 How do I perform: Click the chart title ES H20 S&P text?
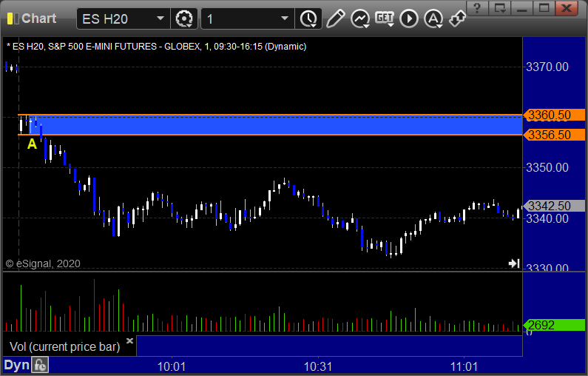[157, 47]
